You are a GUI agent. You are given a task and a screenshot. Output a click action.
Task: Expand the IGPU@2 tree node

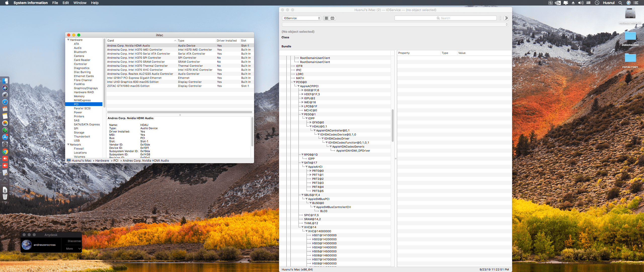[x=303, y=98]
